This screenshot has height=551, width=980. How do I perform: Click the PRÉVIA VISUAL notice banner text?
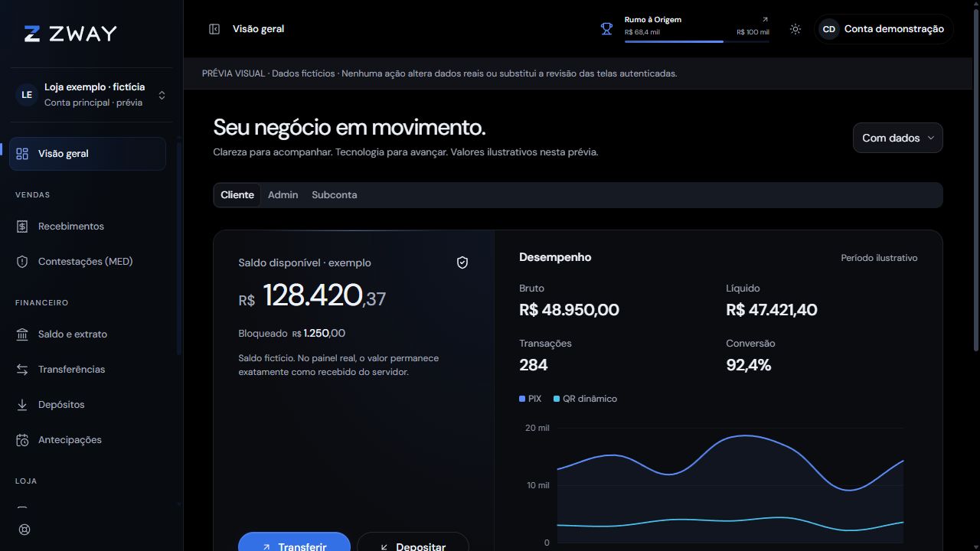click(x=439, y=73)
